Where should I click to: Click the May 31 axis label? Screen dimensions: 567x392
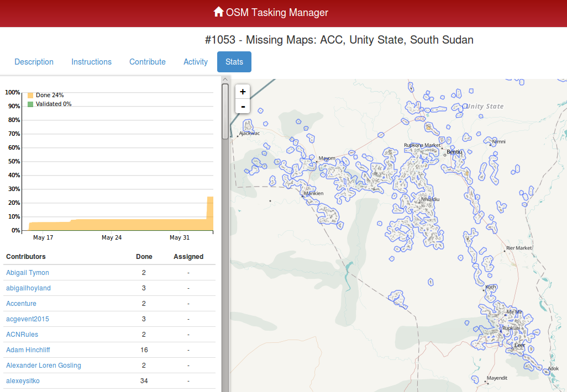[180, 237]
